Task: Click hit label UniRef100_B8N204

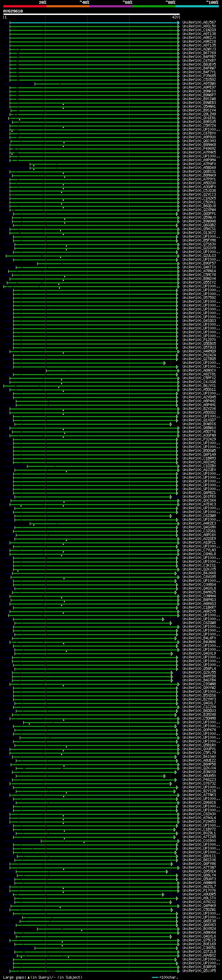Action: [199, 278]
